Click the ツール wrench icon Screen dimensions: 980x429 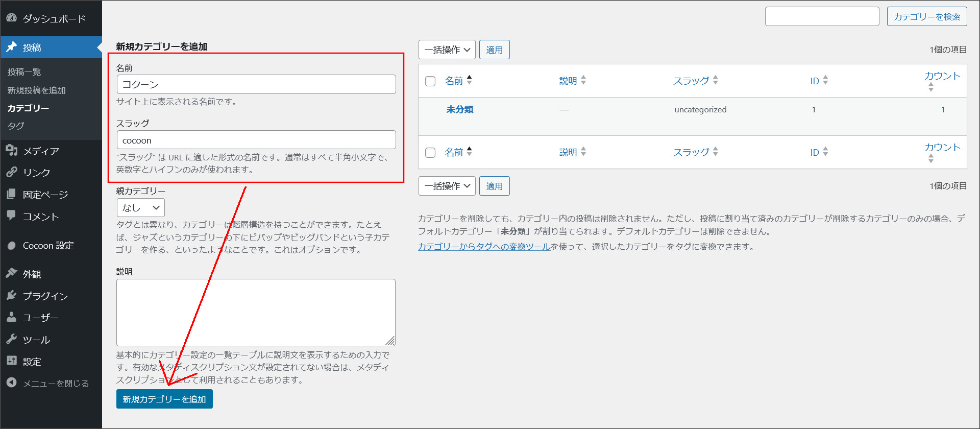click(11, 339)
